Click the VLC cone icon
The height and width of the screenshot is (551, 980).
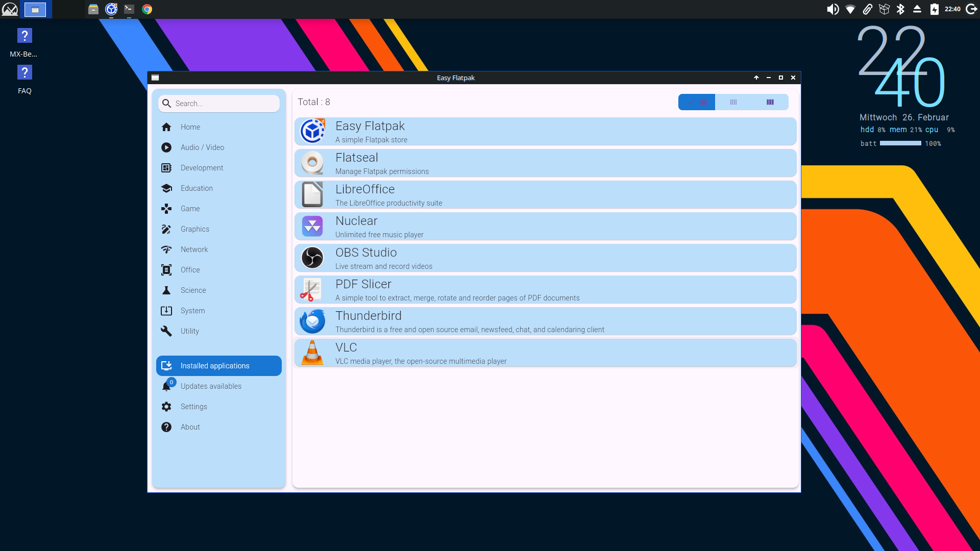point(312,353)
